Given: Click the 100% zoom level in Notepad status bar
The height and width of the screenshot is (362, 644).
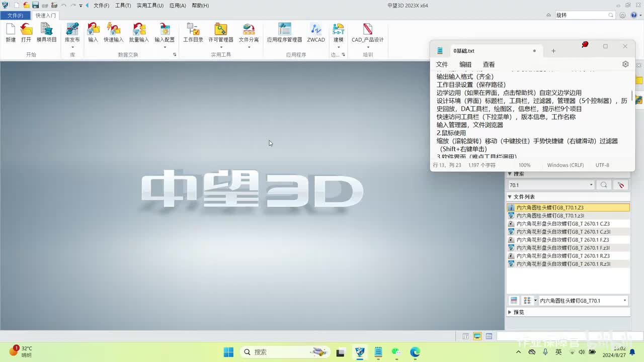Looking at the screenshot, I should (x=524, y=165).
